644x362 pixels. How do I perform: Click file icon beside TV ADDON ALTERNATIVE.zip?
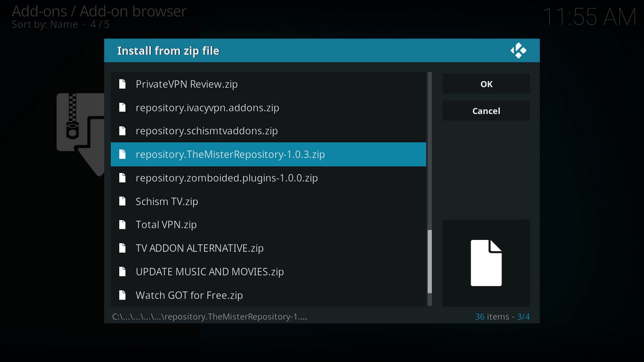point(122,248)
